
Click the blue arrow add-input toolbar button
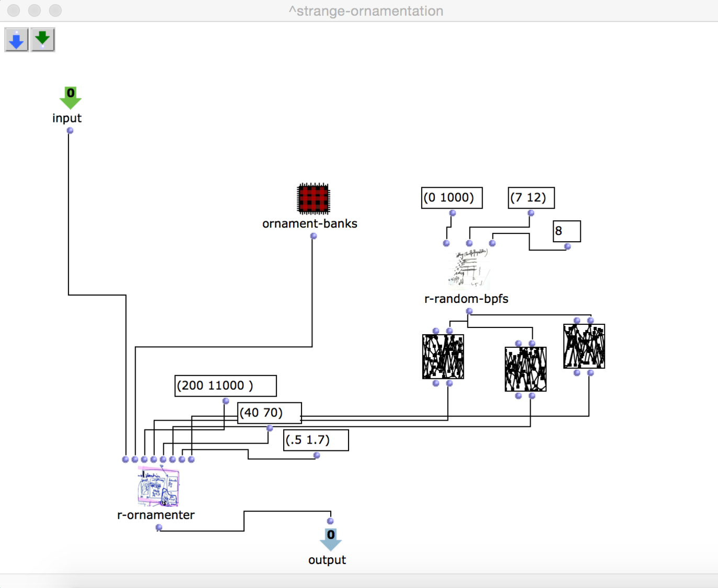(16, 40)
